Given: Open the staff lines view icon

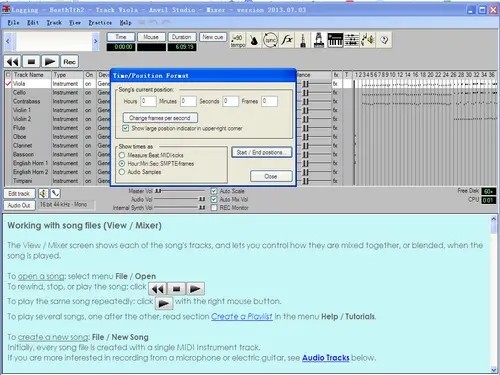Looking at the screenshot, I should (x=352, y=40).
